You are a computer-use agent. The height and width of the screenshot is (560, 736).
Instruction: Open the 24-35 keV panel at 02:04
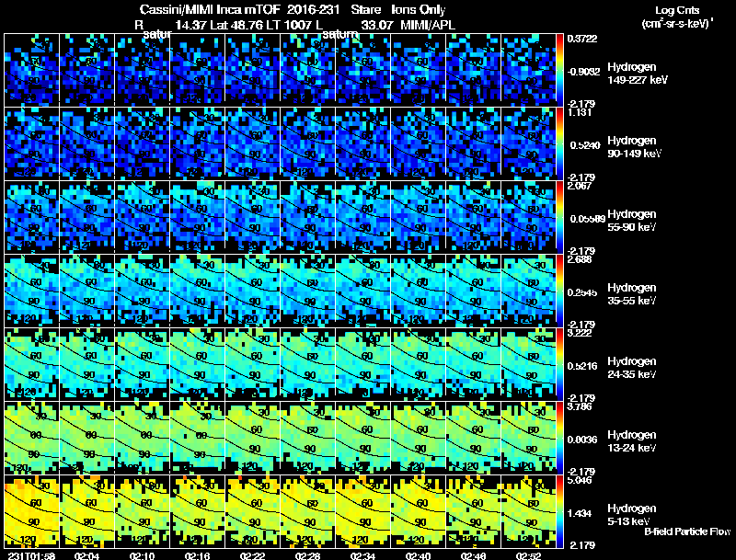(86, 364)
